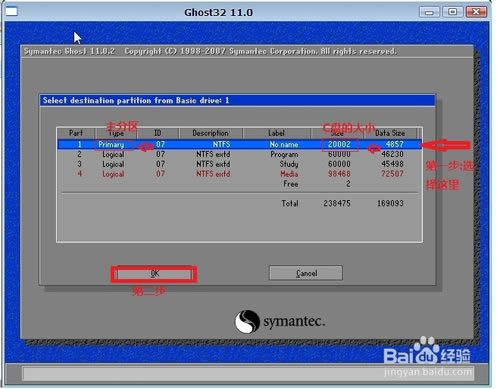The height and width of the screenshot is (389, 500).
Task: Click the Media partition row
Action: pos(239,174)
